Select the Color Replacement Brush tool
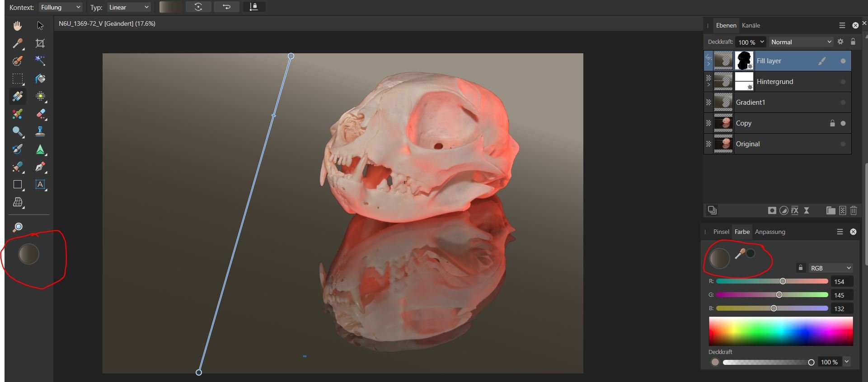This screenshot has height=382, width=868. [17, 114]
